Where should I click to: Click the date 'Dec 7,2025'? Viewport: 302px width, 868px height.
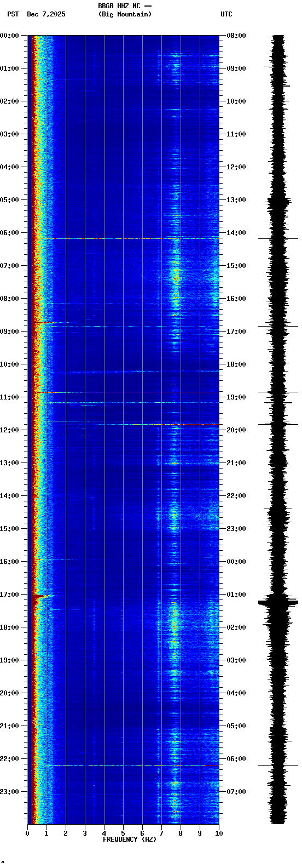[x=46, y=14]
